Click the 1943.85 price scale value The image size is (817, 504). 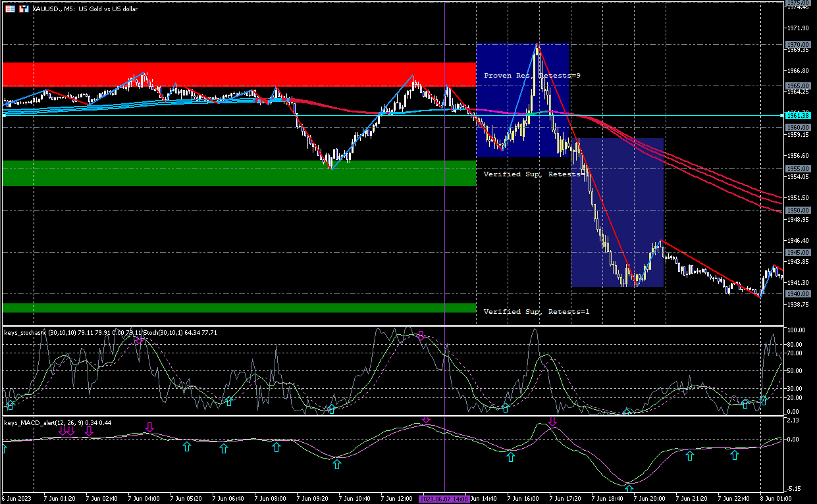pyautogui.click(x=797, y=262)
